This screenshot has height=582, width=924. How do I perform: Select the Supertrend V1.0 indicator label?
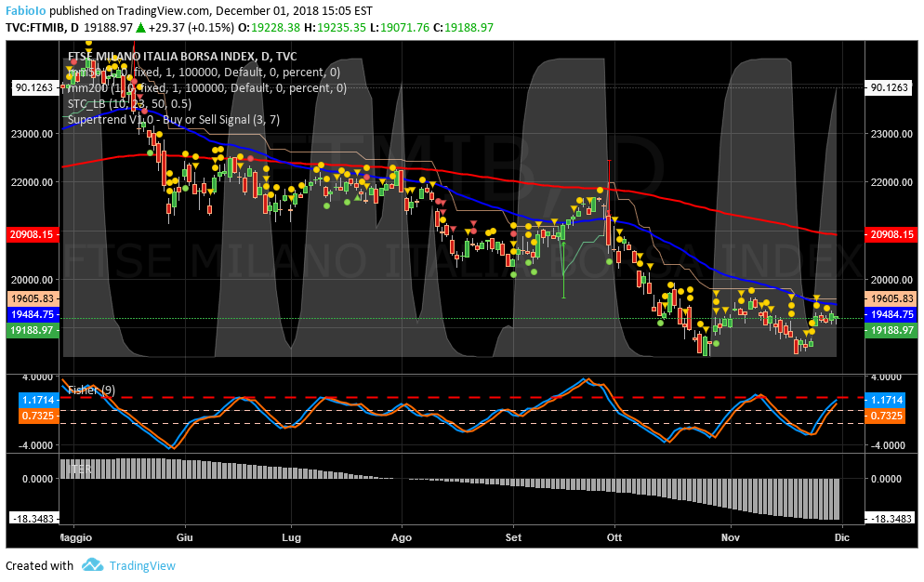pyautogui.click(x=173, y=120)
